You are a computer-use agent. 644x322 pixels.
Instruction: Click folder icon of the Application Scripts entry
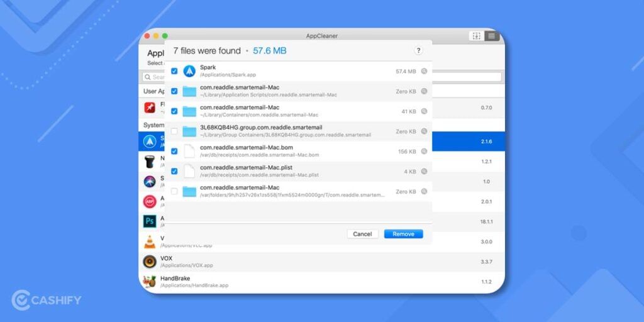(x=189, y=91)
